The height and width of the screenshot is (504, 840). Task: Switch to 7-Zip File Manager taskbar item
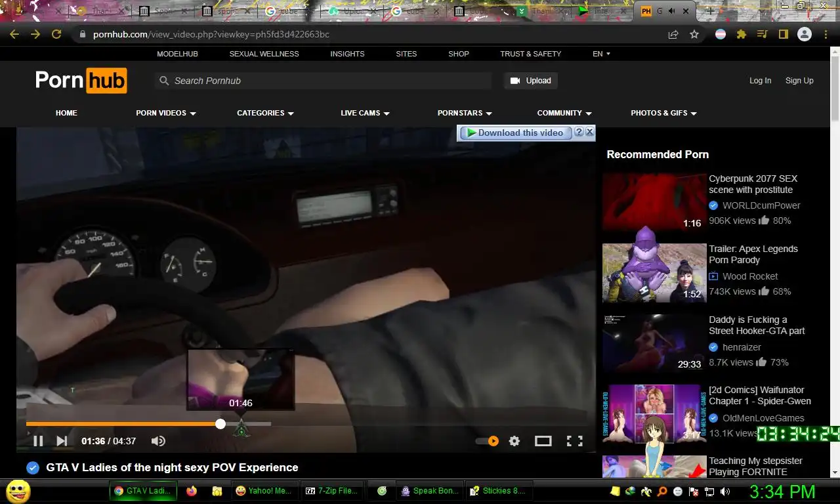click(332, 491)
